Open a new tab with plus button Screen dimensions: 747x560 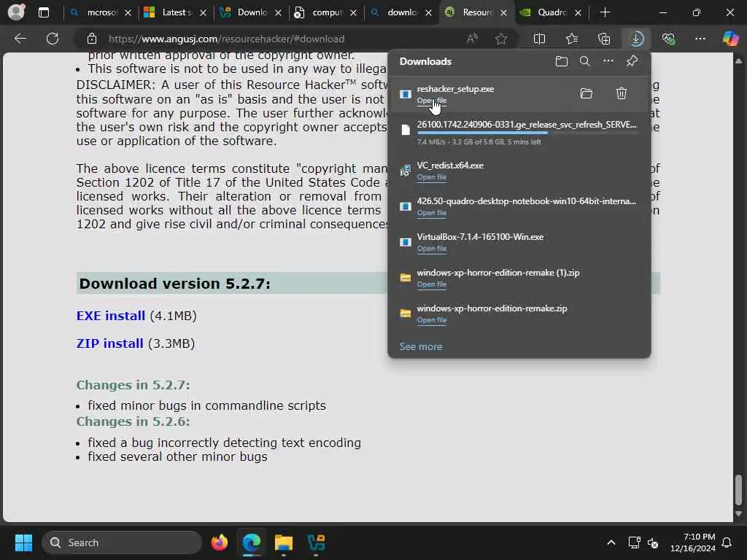(x=605, y=12)
